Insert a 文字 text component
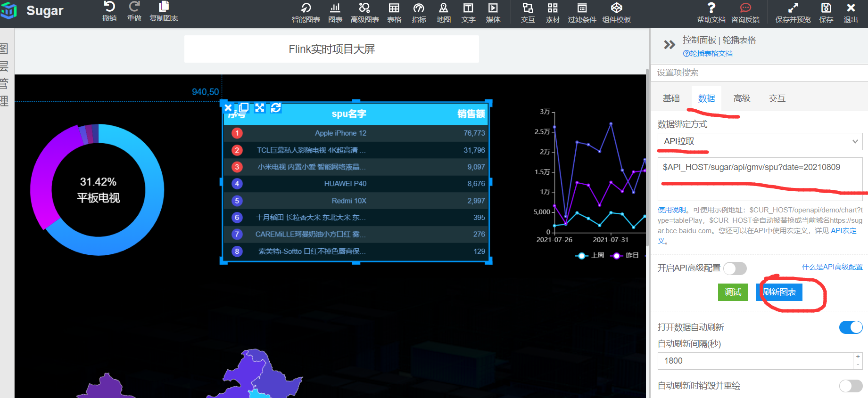 point(468,13)
